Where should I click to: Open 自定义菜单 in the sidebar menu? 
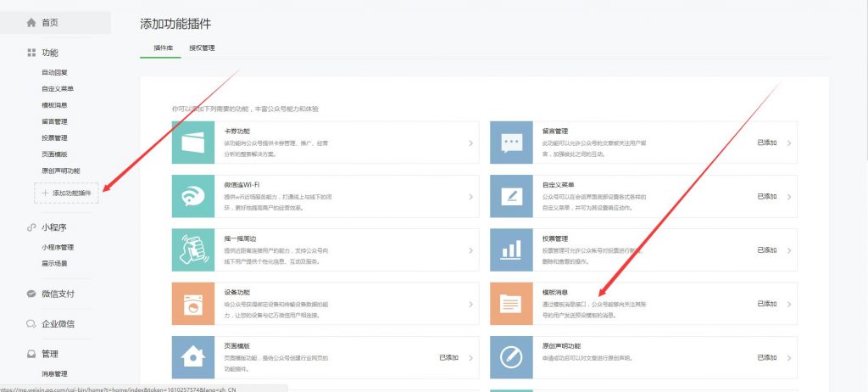[x=58, y=89]
